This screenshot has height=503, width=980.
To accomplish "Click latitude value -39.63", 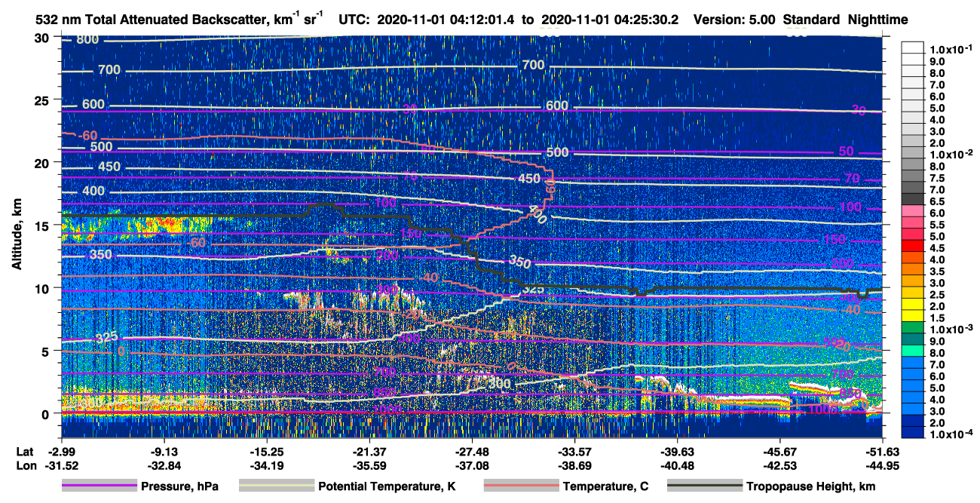I will (x=677, y=451).
